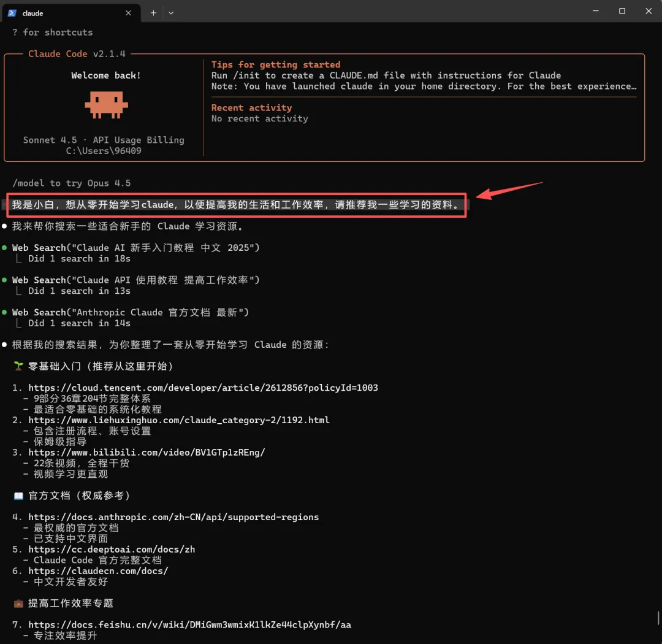This screenshot has height=644, width=662.
Task: Click 'Did 1 search in 13s'
Action: pyautogui.click(x=79, y=291)
